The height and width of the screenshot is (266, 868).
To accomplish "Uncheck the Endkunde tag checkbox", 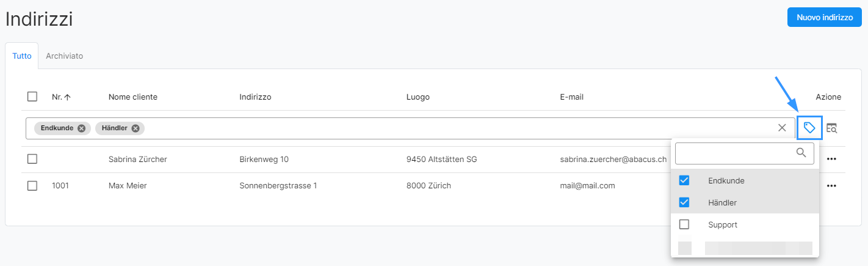I will pos(684,180).
